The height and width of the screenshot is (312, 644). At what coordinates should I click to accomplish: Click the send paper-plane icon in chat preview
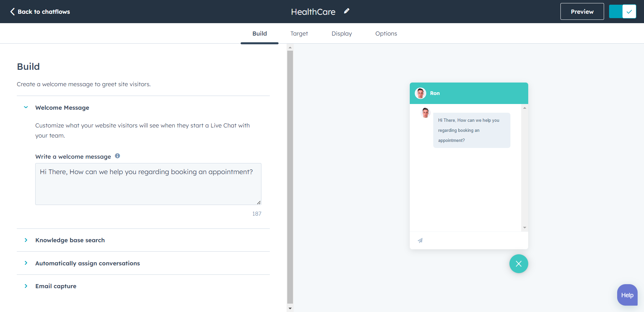click(420, 240)
